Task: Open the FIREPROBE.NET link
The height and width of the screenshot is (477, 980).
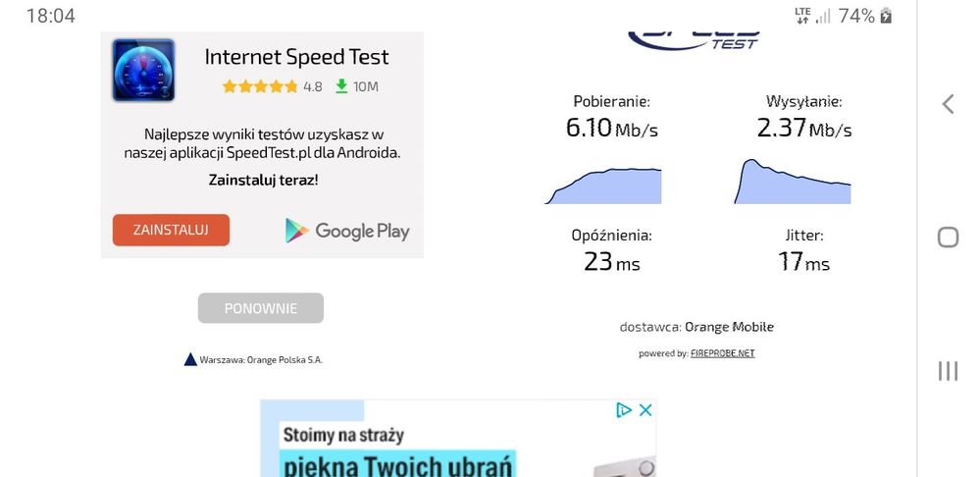Action: point(722,353)
